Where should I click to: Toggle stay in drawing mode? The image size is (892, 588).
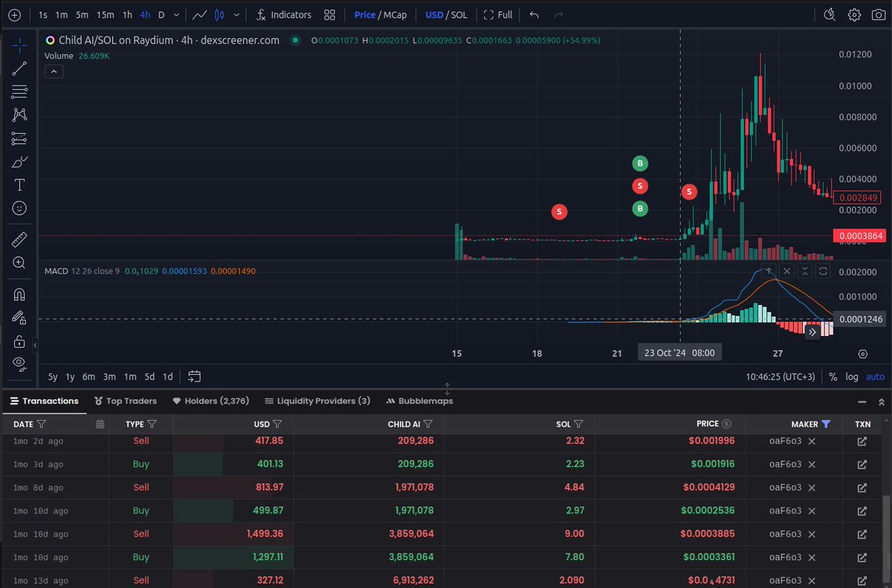(19, 317)
